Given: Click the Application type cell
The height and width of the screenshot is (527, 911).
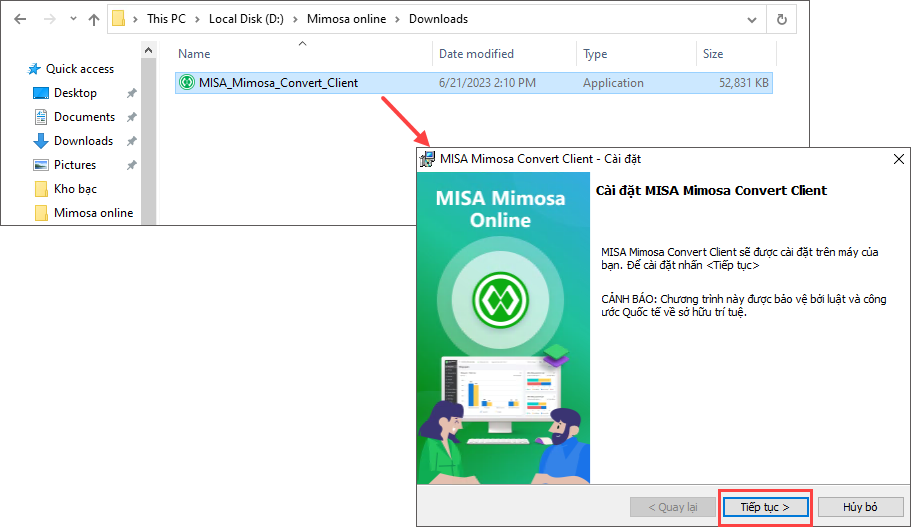Looking at the screenshot, I should pyautogui.click(x=613, y=83).
